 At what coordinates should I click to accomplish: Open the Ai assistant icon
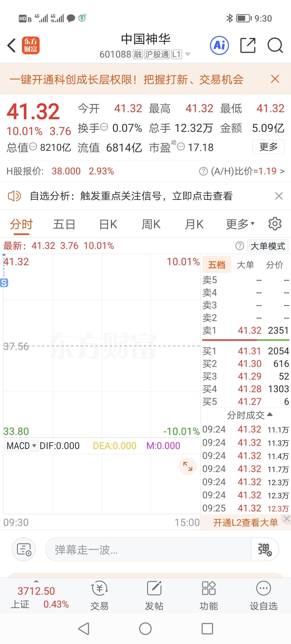(219, 45)
